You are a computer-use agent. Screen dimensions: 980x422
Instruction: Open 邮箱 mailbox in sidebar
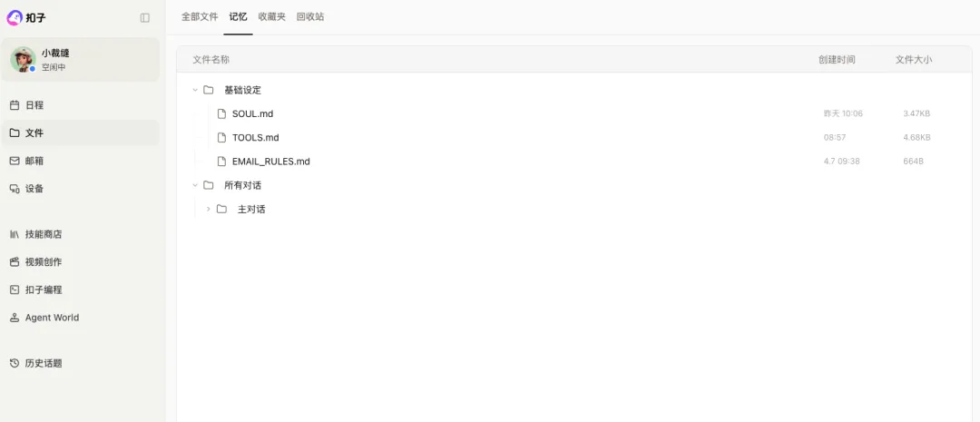[x=34, y=161]
